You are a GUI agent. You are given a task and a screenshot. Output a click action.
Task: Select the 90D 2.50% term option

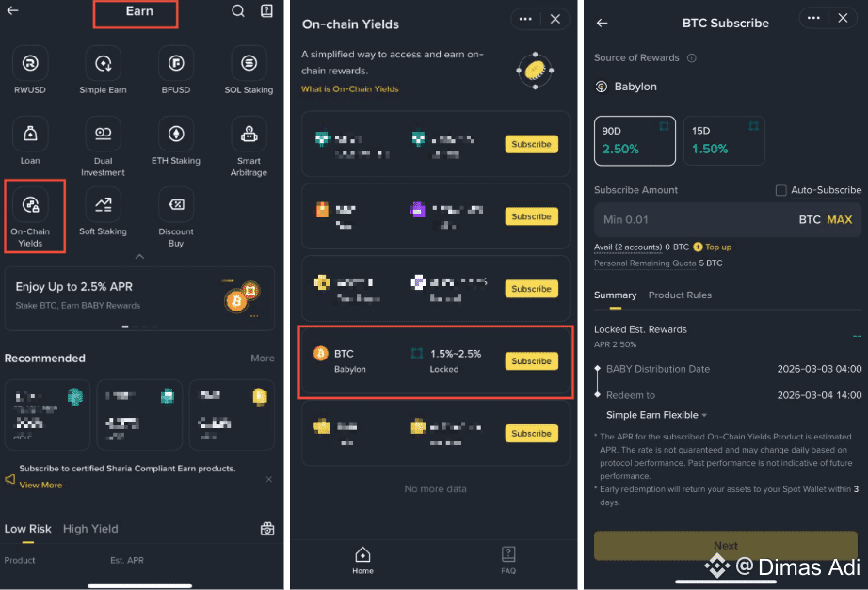[635, 140]
